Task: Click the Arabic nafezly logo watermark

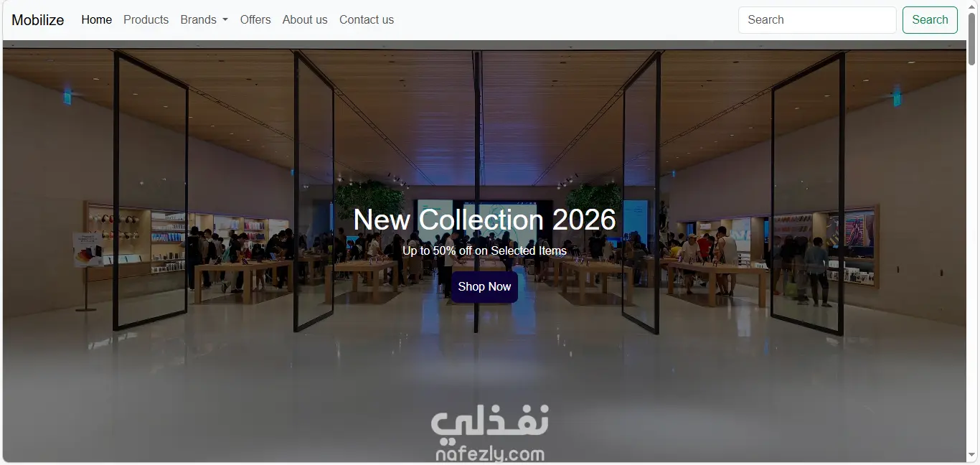Action: pyautogui.click(x=490, y=423)
